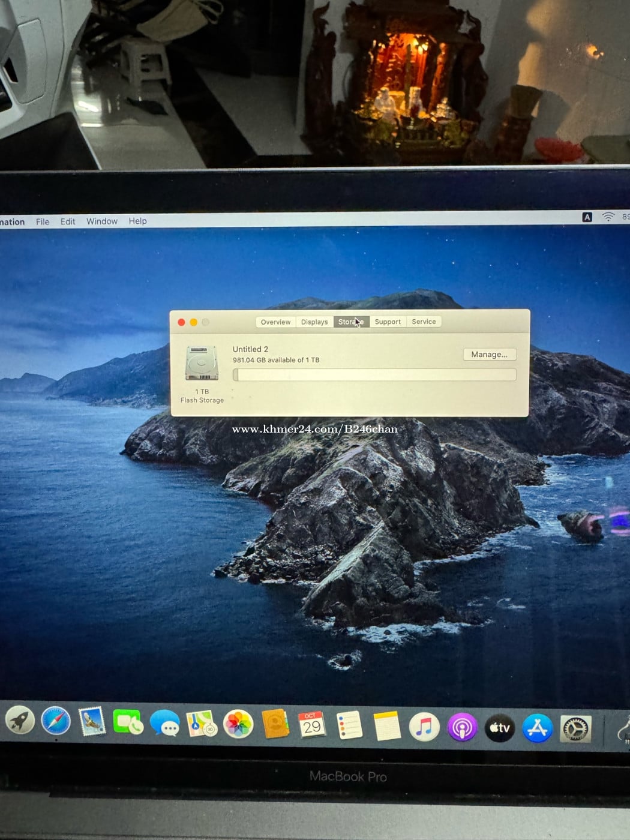Switch to the Overview tab
Screen dimensions: 630x840
pyautogui.click(x=275, y=322)
